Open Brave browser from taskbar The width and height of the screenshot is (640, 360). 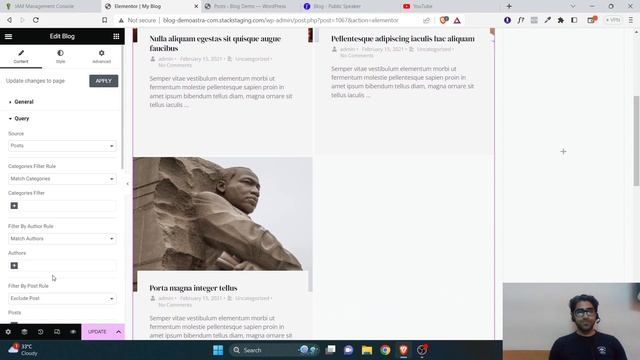click(x=404, y=350)
